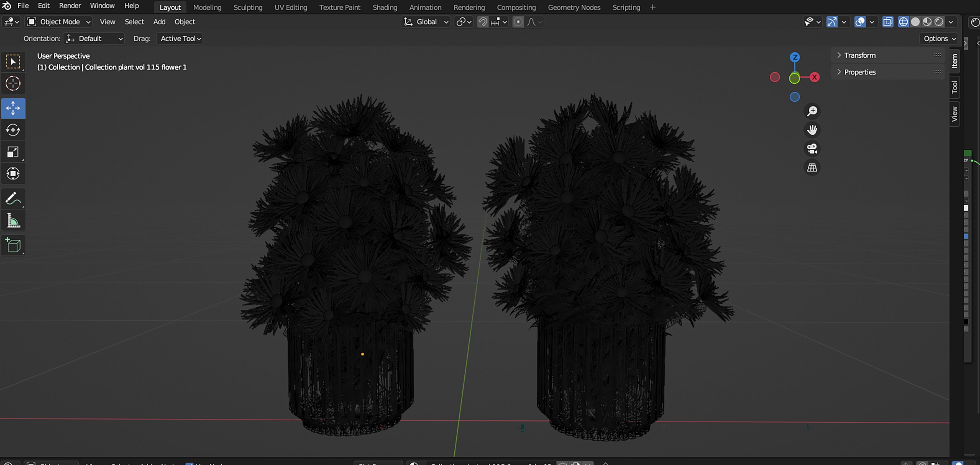Add a new workspace with plus
The width and height of the screenshot is (980, 465).
click(652, 7)
